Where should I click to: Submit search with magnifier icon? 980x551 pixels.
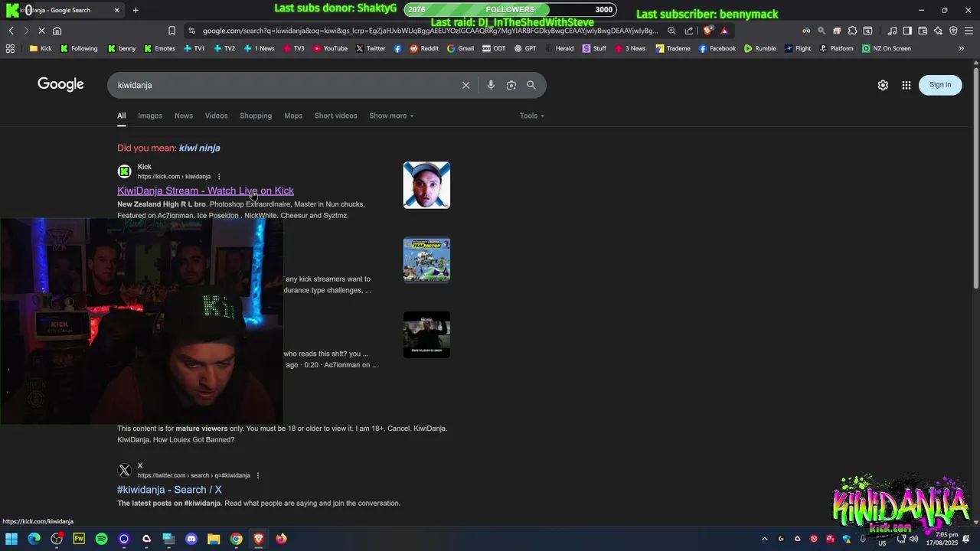(x=531, y=85)
